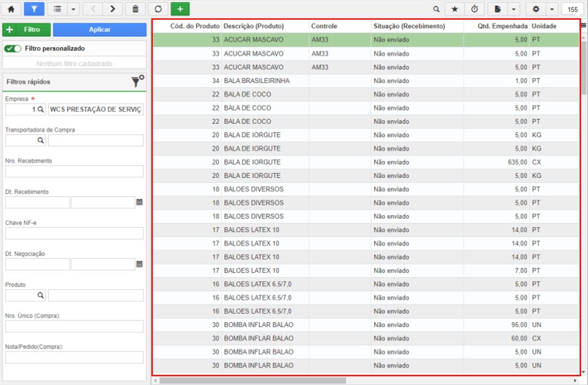Click the Aplicar button
Viewport: 588px width, 385px height.
tap(100, 30)
